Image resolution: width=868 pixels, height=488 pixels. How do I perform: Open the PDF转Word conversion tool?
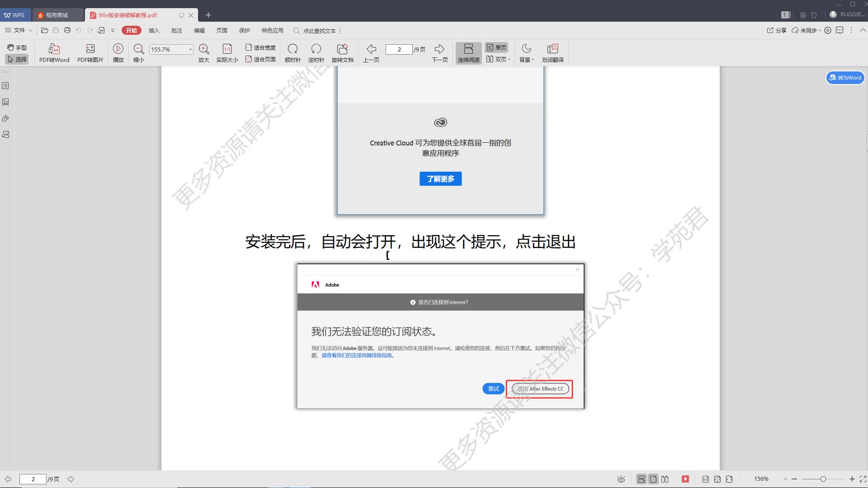[x=54, y=52]
